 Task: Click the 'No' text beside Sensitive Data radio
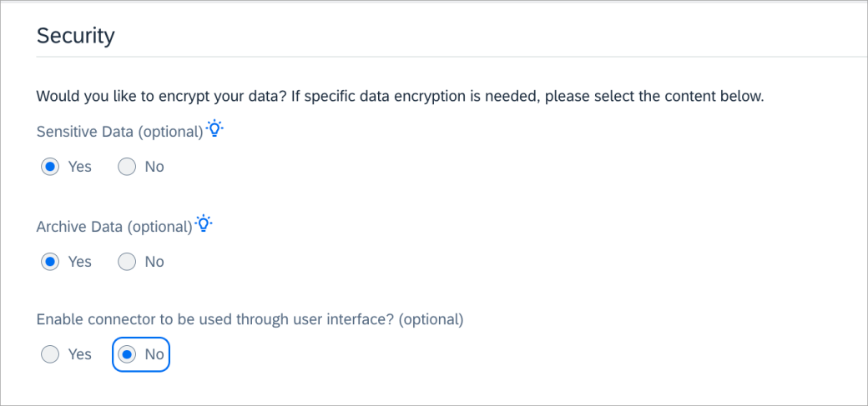154,167
